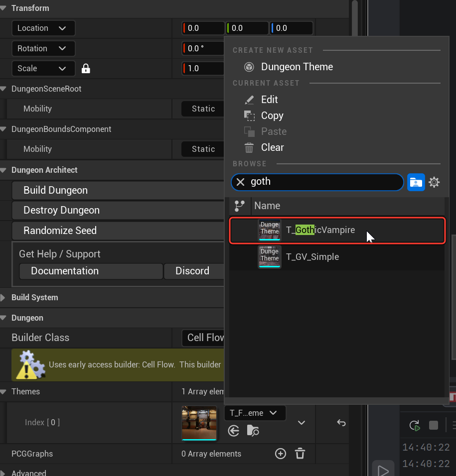Screen dimensions: 456x476
Task: Click the Copy icon
Action: [249, 116]
